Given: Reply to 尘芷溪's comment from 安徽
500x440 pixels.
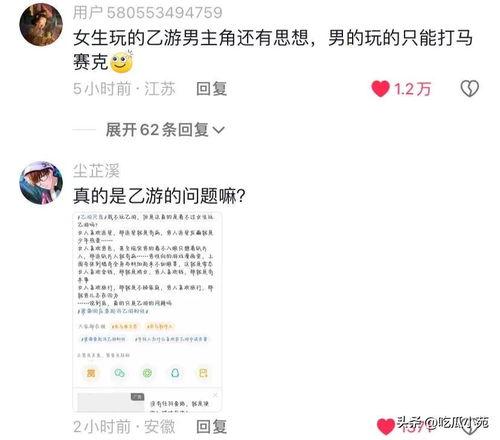Looking at the screenshot, I should (211, 427).
